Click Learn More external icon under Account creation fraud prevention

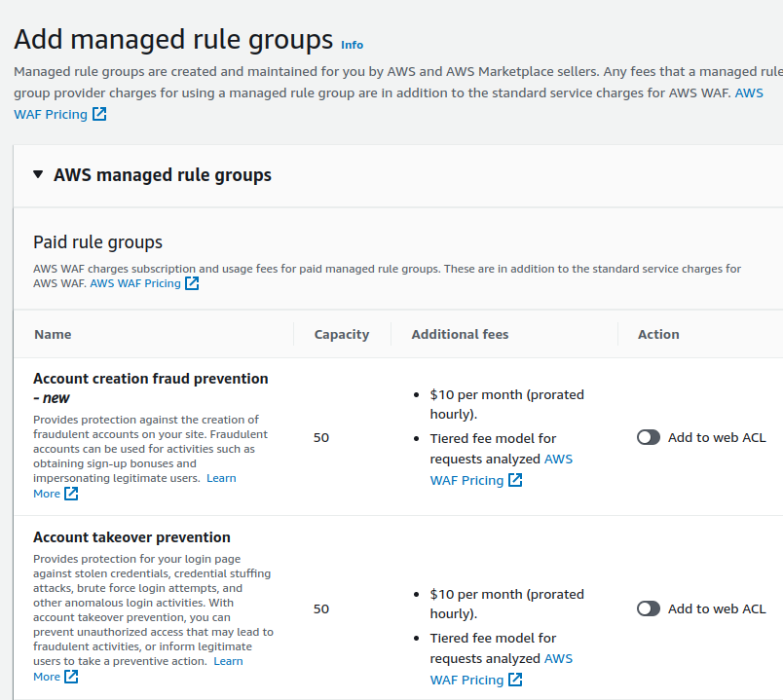(71, 494)
